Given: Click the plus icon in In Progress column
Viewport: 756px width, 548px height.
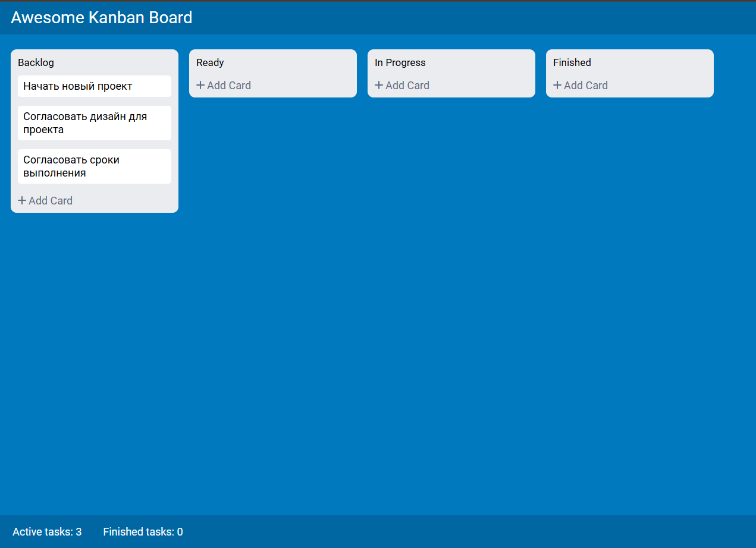Looking at the screenshot, I should (379, 86).
